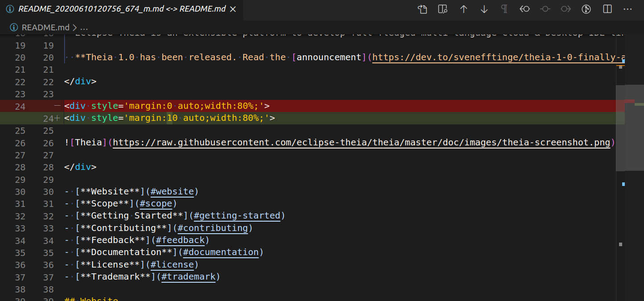Split the editor with the split icon
The image size is (644, 301).
[607, 9]
